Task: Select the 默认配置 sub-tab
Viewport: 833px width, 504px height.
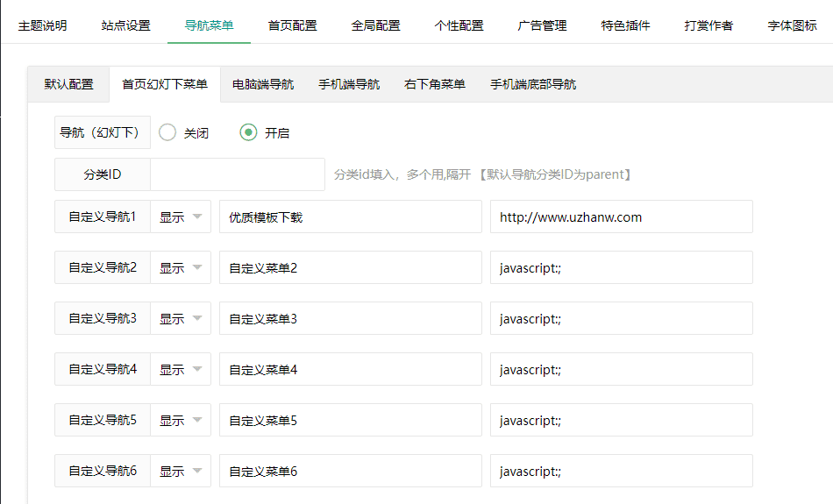Action: point(69,84)
